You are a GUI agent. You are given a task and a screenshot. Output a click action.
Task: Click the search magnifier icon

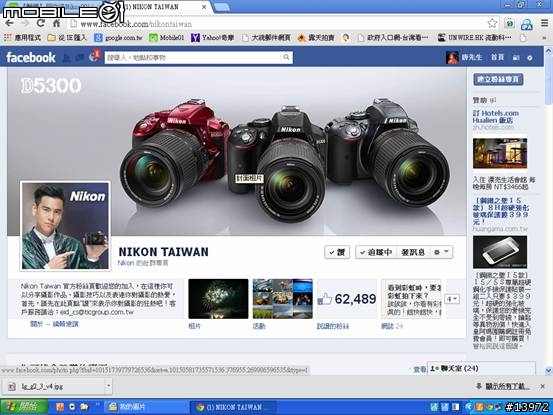(x=286, y=57)
